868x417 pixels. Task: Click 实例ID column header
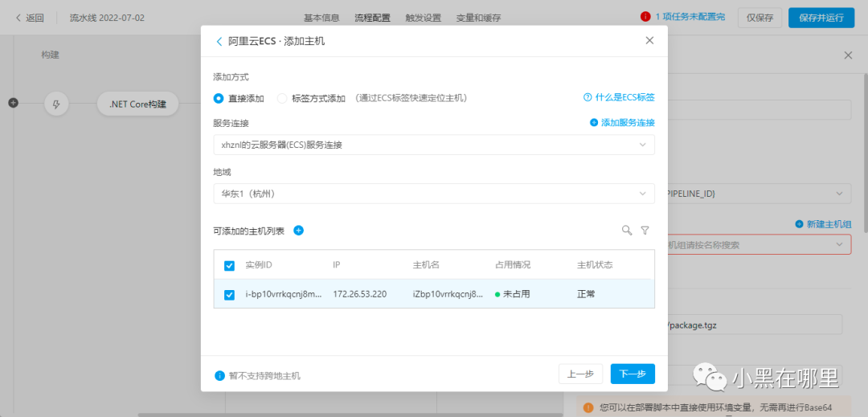coord(259,265)
